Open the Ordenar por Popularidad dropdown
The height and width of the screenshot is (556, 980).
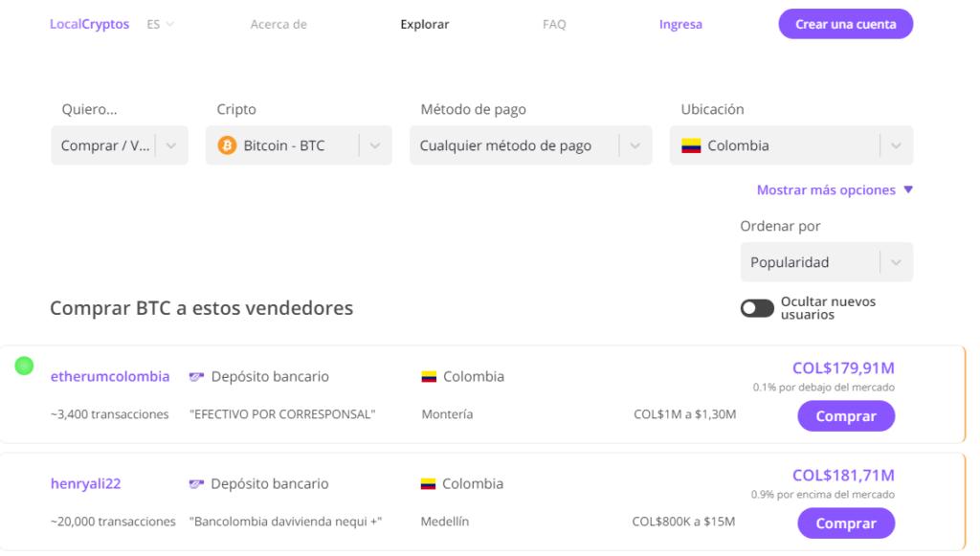826,262
